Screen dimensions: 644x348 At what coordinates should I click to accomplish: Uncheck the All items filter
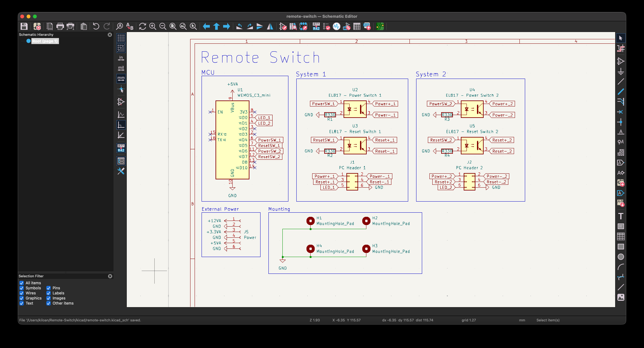(x=22, y=283)
